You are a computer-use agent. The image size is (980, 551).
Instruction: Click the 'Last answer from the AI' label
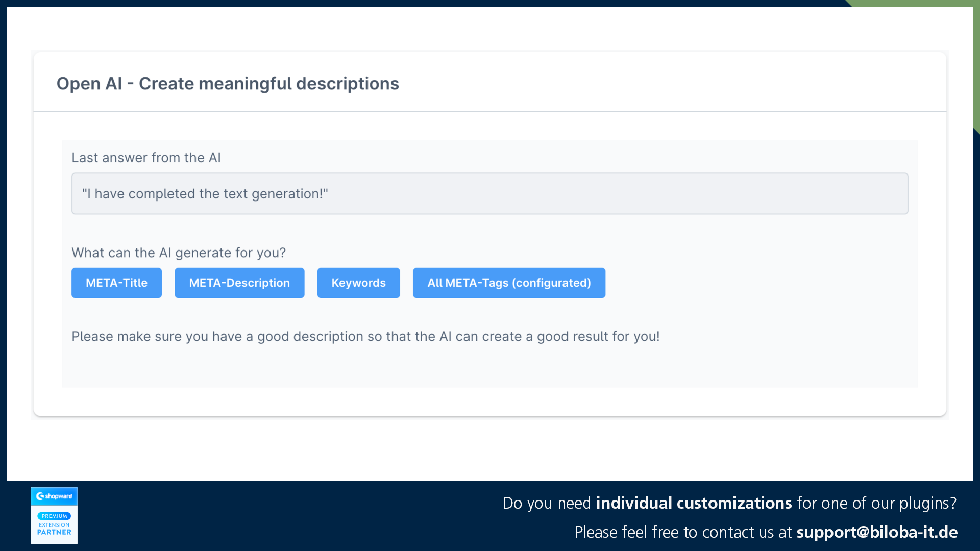146,158
